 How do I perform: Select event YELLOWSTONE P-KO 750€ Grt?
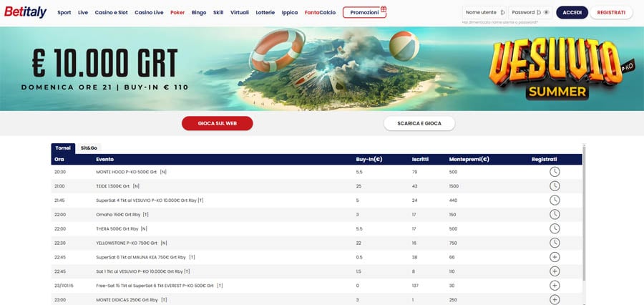point(132,243)
